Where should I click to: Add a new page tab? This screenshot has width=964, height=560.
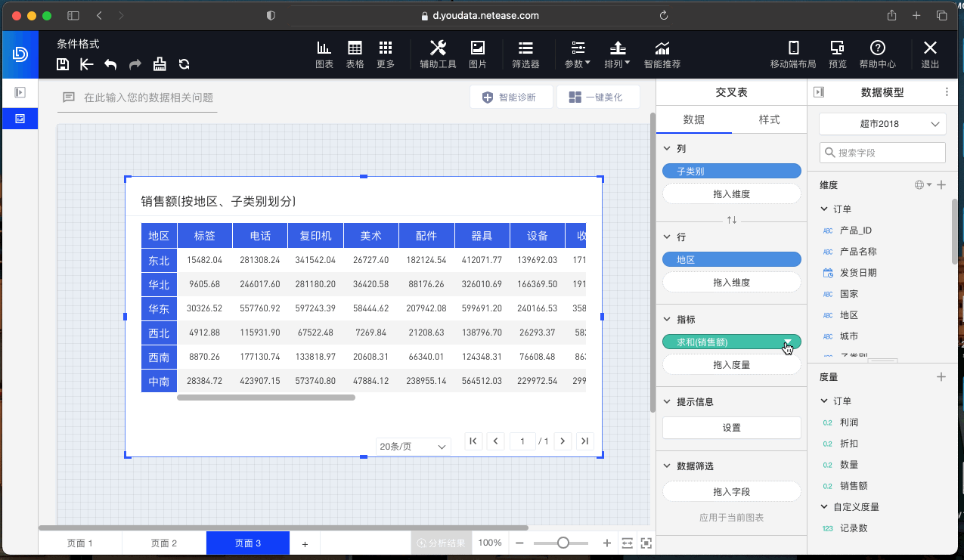tap(305, 543)
